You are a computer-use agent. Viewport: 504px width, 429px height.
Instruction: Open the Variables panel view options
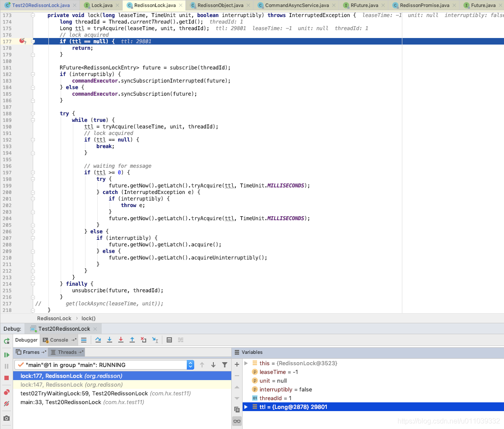tap(237, 352)
